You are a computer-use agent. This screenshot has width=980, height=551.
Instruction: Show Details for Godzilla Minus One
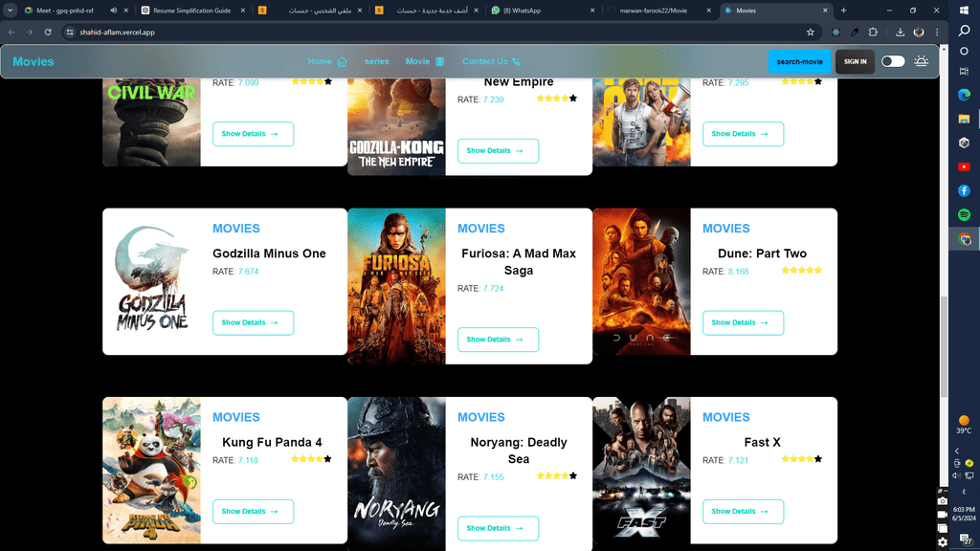(x=253, y=323)
